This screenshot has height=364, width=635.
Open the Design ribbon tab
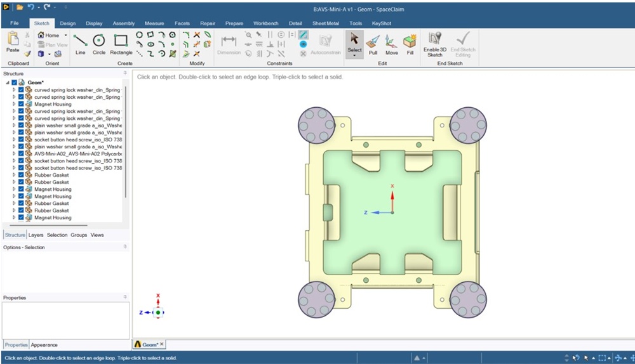tap(68, 23)
